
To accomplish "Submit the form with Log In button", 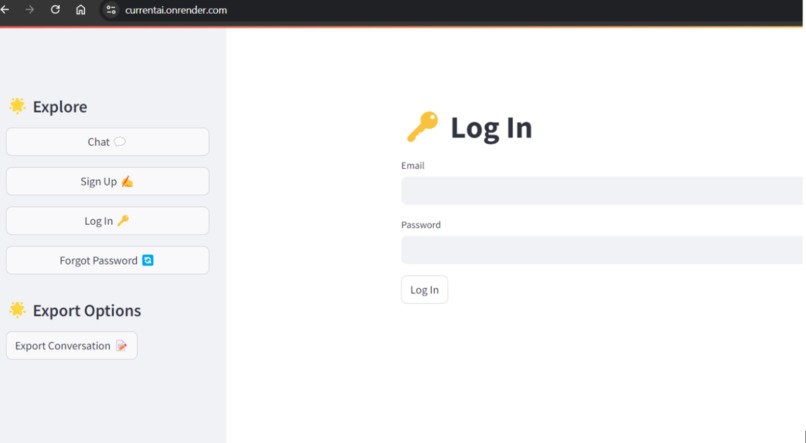I will [425, 290].
